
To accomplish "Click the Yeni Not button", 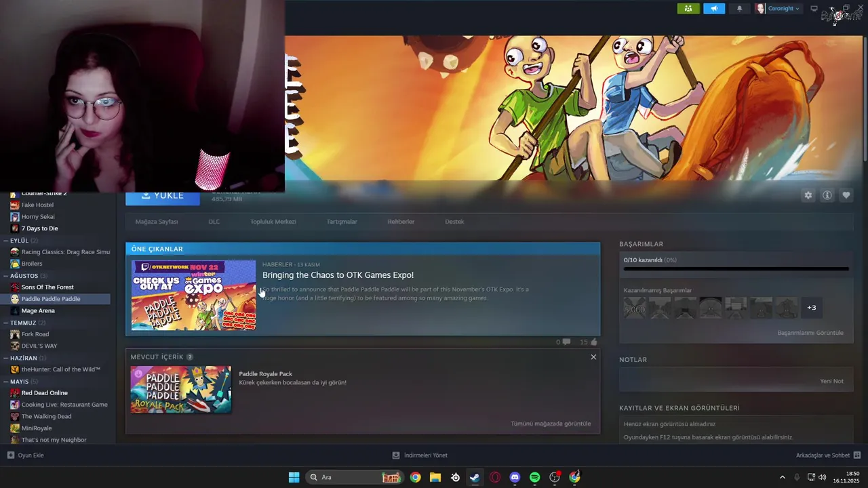I will click(x=832, y=381).
